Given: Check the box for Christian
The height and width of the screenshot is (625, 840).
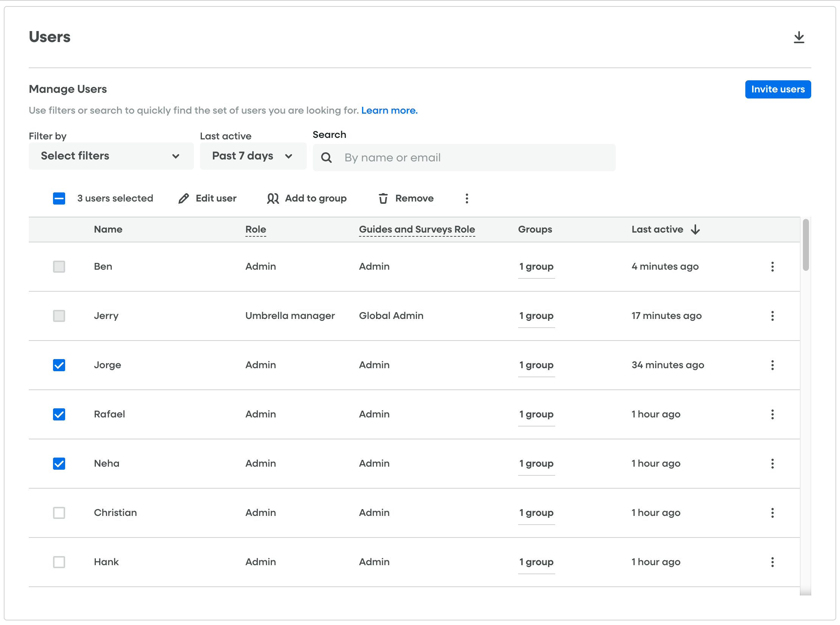Looking at the screenshot, I should 59,513.
